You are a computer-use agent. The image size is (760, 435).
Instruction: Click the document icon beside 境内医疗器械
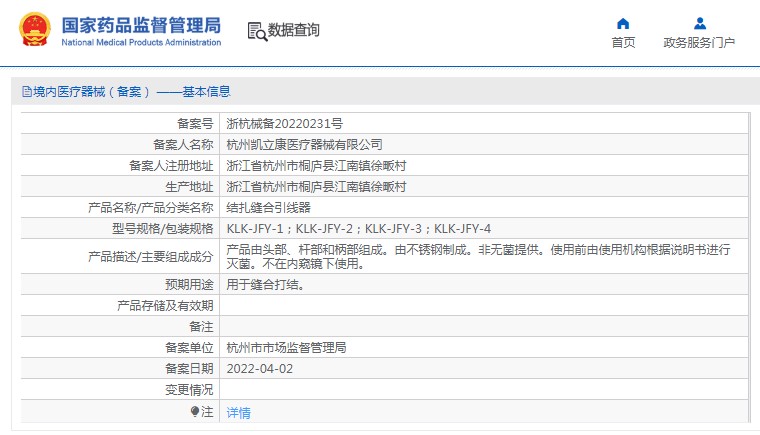click(27, 91)
